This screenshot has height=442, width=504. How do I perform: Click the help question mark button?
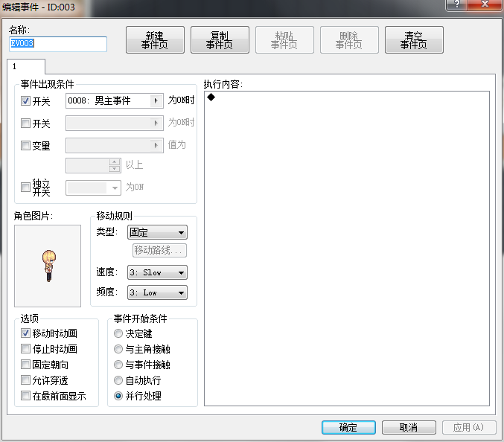[457, 4]
